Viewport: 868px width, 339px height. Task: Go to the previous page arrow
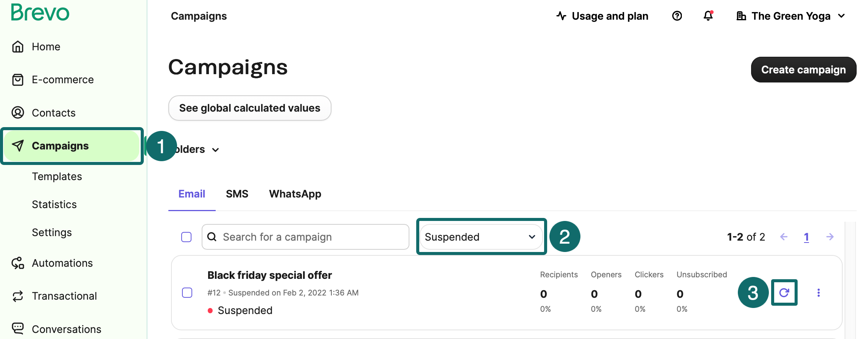coord(784,237)
